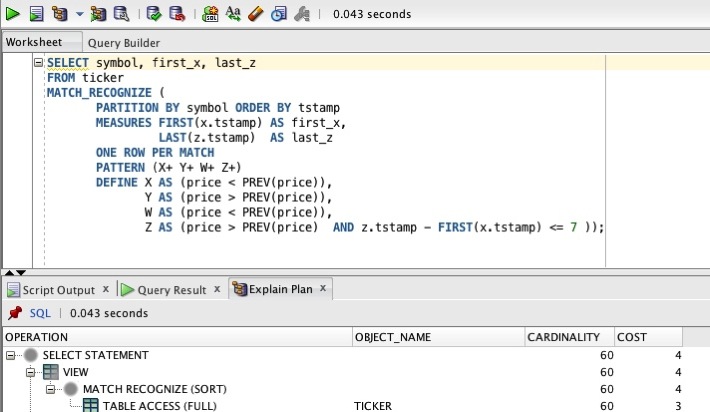Click the MATCH_RECOGNIZE keyword in editor
This screenshot has height=412, width=710.
tap(99, 93)
